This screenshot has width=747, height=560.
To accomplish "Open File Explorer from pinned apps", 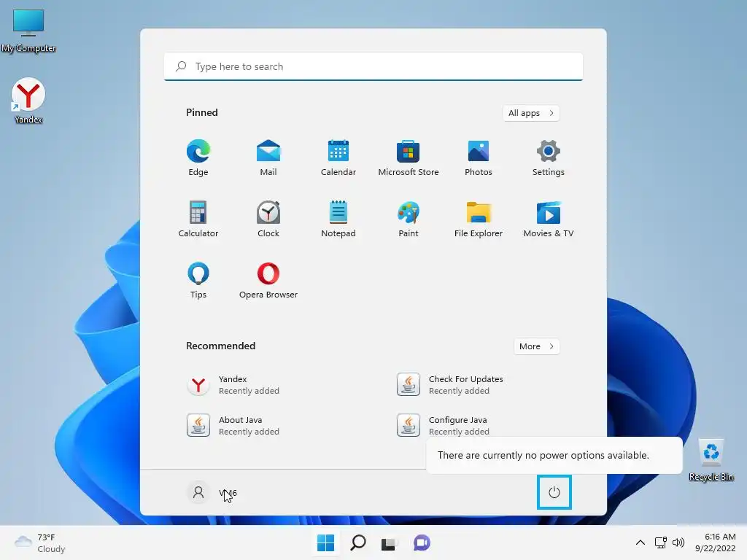I will tap(479, 219).
